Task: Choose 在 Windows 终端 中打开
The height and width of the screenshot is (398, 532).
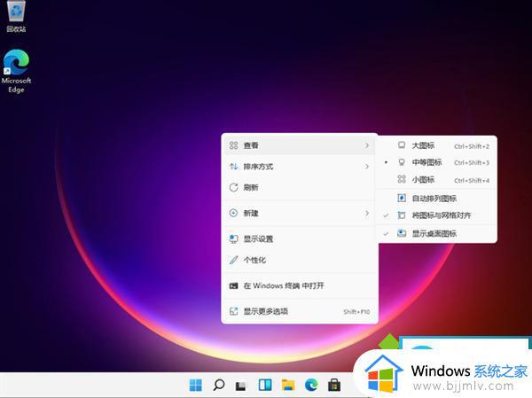Action: pos(300,285)
